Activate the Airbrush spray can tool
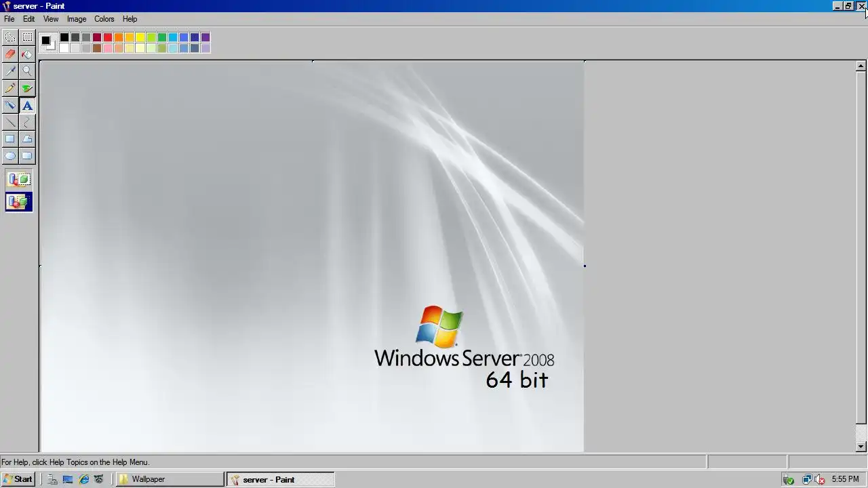The image size is (868, 488). 10,105
